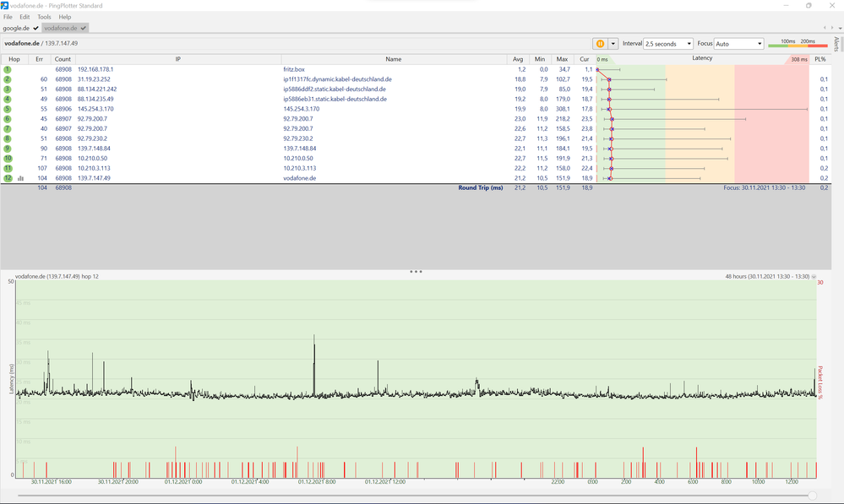Open the File menu
Viewport: 844px width, 504px height.
pyautogui.click(x=8, y=17)
